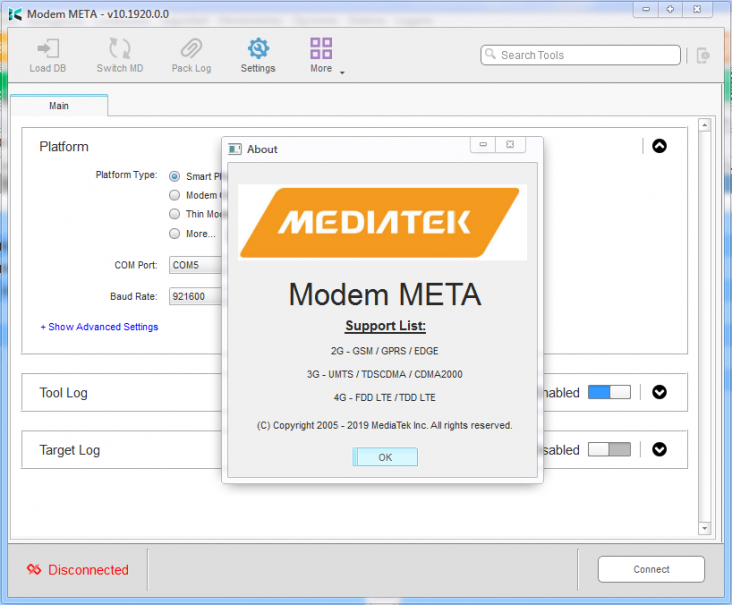Click the icon right of the search box
This screenshot has height=605, width=732.
(x=703, y=55)
